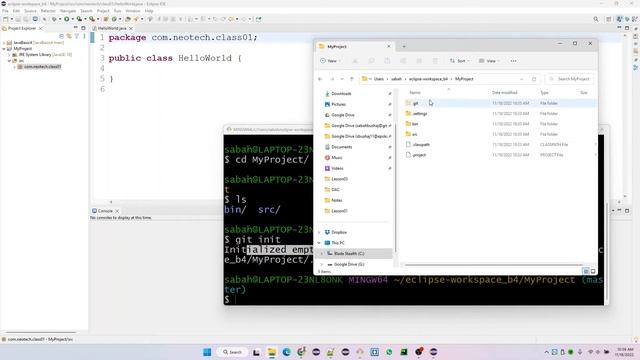Expand JRE System Library node
640x360 pixels.
coord(9,55)
